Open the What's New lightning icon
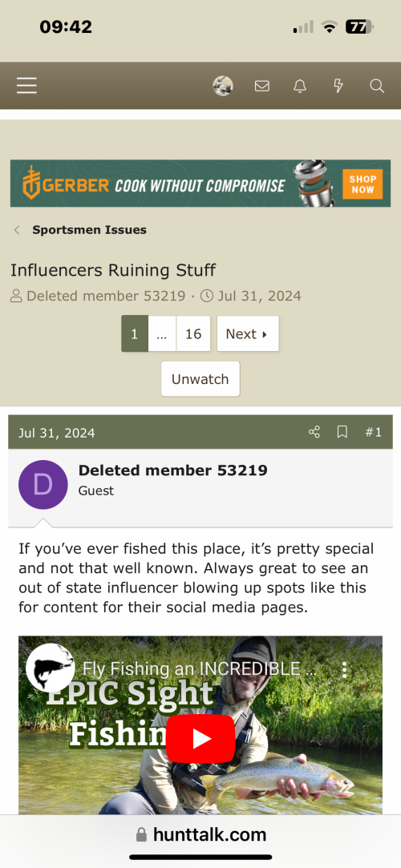Viewport: 401px width, 868px height. [338, 86]
